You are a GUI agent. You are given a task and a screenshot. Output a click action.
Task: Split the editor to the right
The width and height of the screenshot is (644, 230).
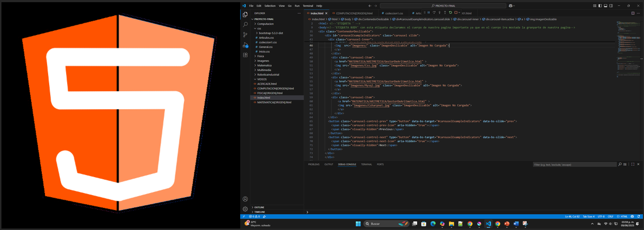[633, 13]
